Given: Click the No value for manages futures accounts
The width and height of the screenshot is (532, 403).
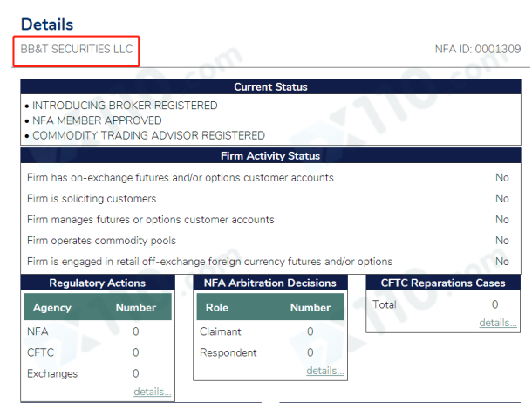Looking at the screenshot, I should tap(502, 220).
